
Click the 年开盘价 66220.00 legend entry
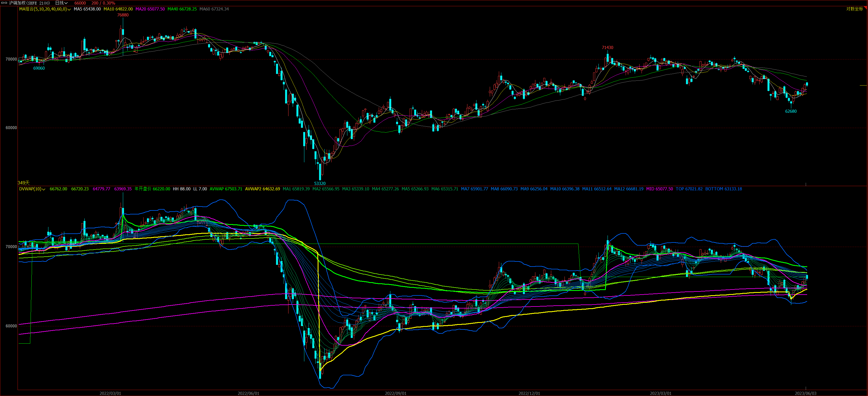coord(152,189)
